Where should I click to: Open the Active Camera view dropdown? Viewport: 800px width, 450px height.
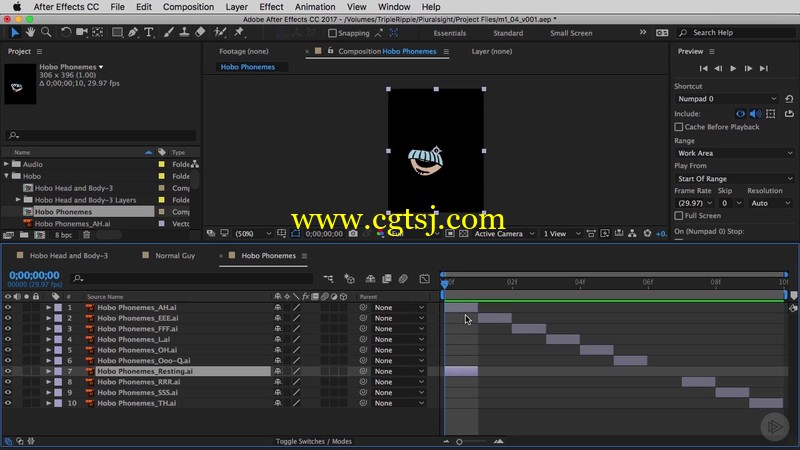pyautogui.click(x=505, y=234)
